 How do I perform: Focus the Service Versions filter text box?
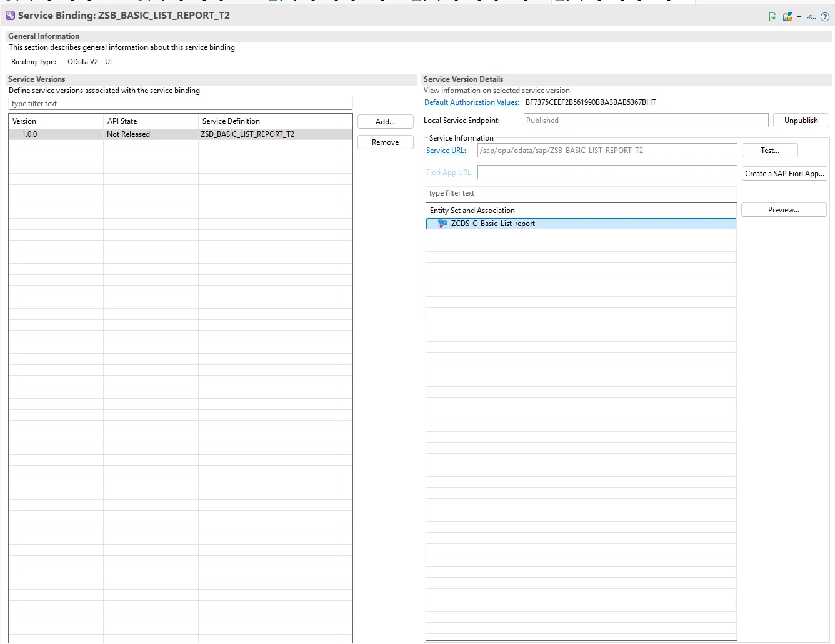click(x=181, y=104)
